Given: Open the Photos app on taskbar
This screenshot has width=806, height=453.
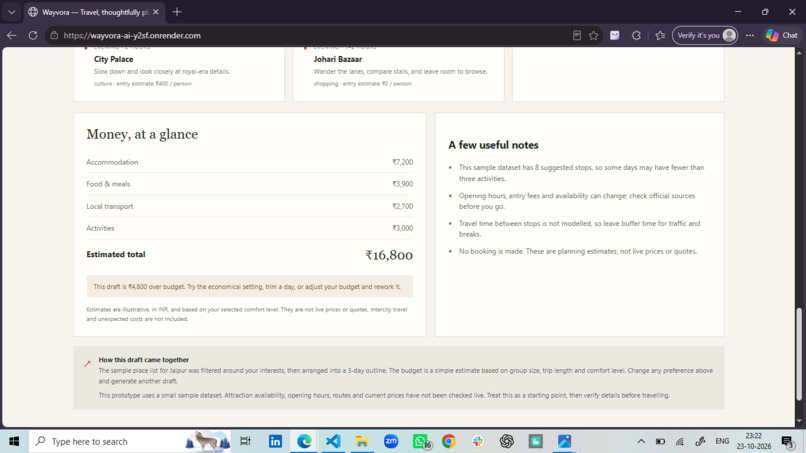Looking at the screenshot, I should [564, 441].
